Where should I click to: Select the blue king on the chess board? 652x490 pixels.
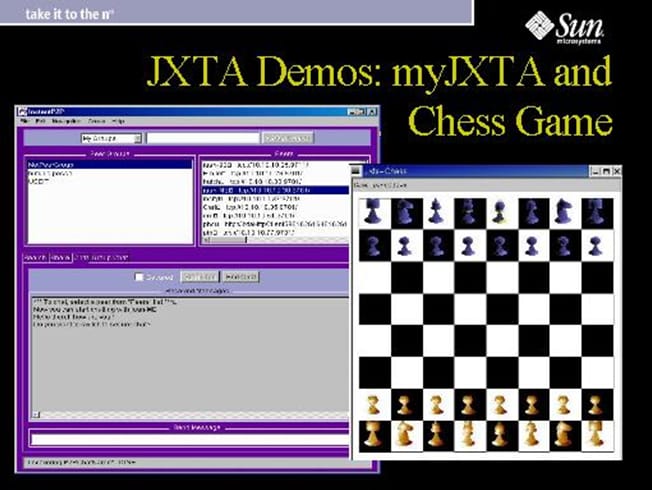pos(499,212)
